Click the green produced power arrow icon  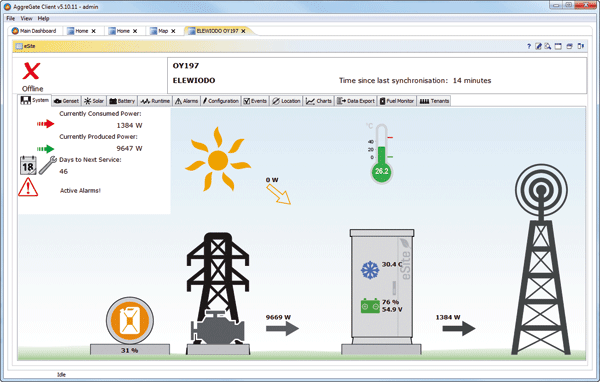pos(46,149)
